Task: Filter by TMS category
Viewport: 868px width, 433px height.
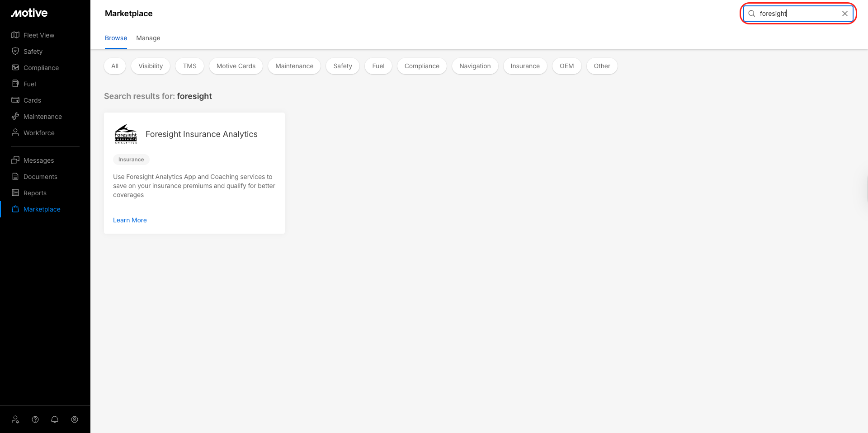Action: [x=190, y=66]
